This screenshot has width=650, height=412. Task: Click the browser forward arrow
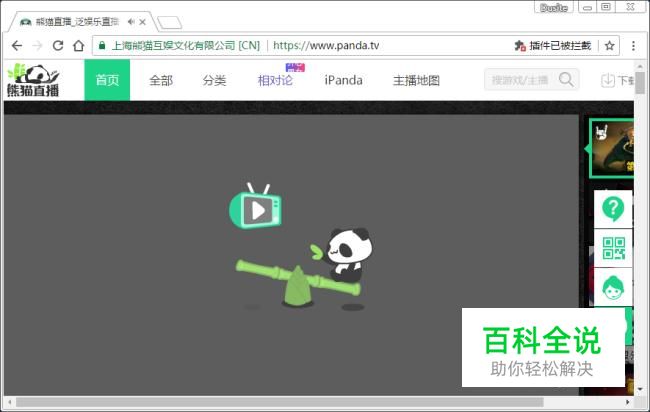pos(37,46)
